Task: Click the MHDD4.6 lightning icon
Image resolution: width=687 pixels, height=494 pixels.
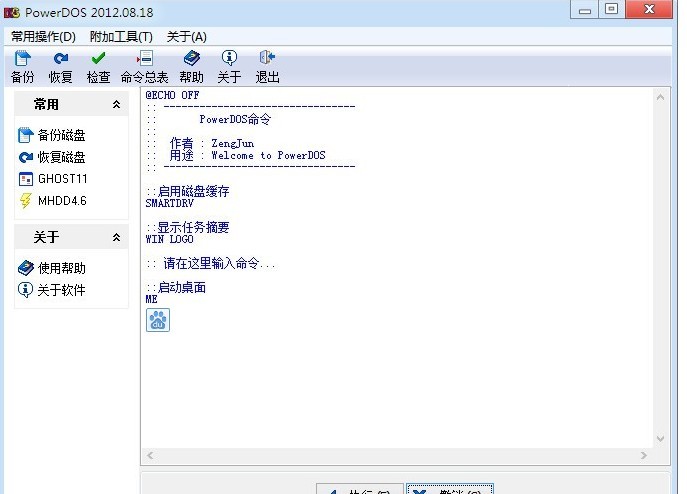Action: coord(26,201)
